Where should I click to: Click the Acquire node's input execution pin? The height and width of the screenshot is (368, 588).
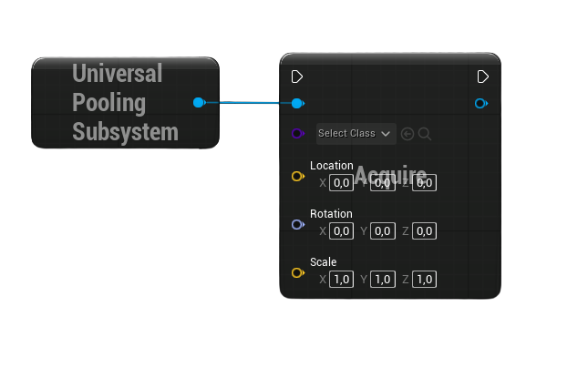(297, 77)
